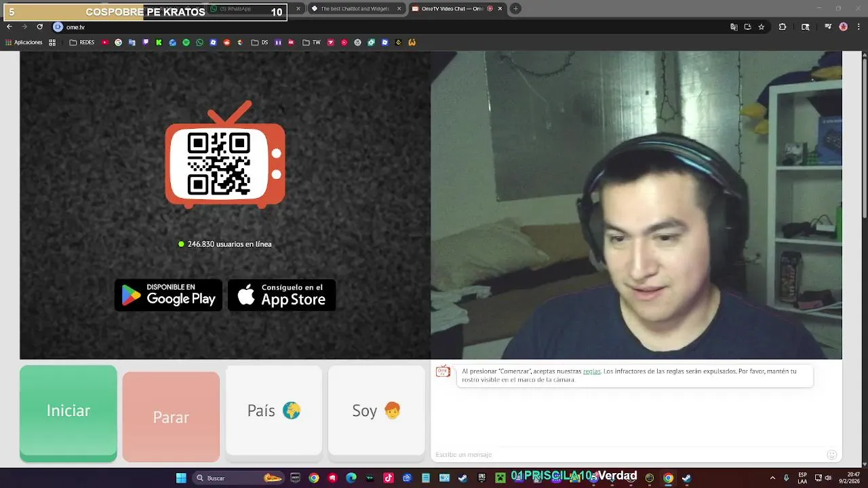The image size is (868, 488).
Task: Click the Parar button
Action: pyautogui.click(x=171, y=417)
